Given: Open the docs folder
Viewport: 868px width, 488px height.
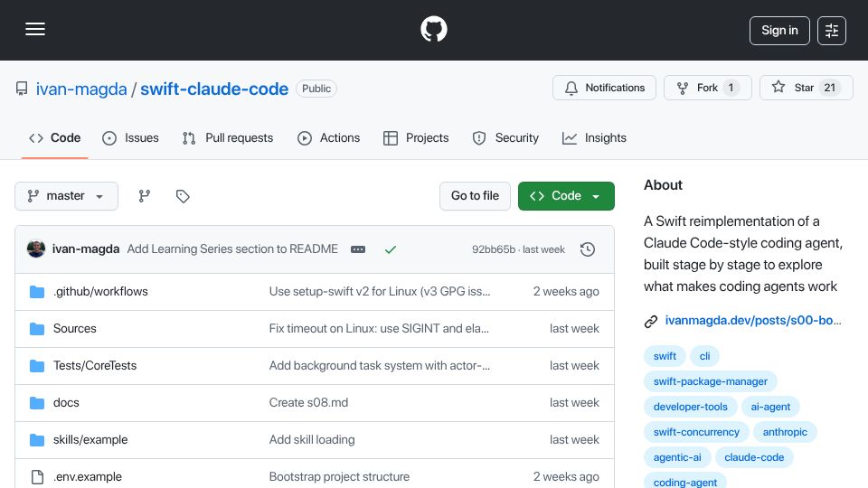Looking at the screenshot, I should tap(66, 403).
